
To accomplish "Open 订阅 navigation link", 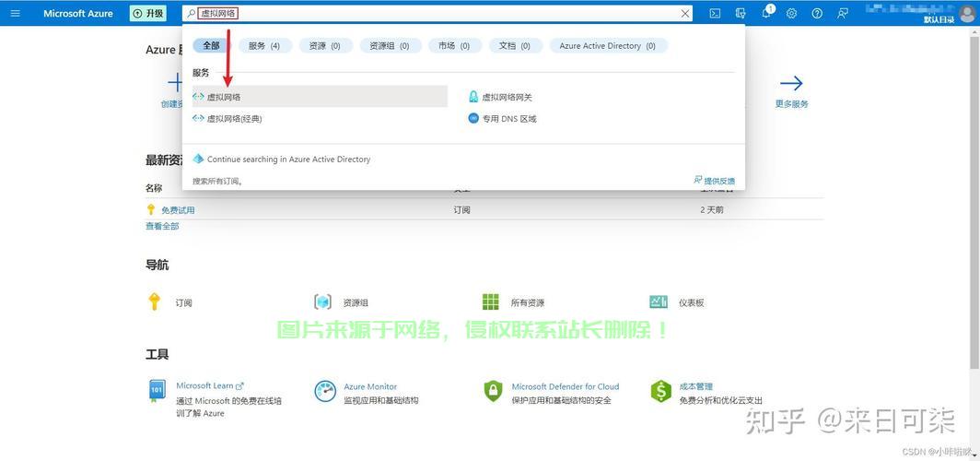I will pos(184,302).
